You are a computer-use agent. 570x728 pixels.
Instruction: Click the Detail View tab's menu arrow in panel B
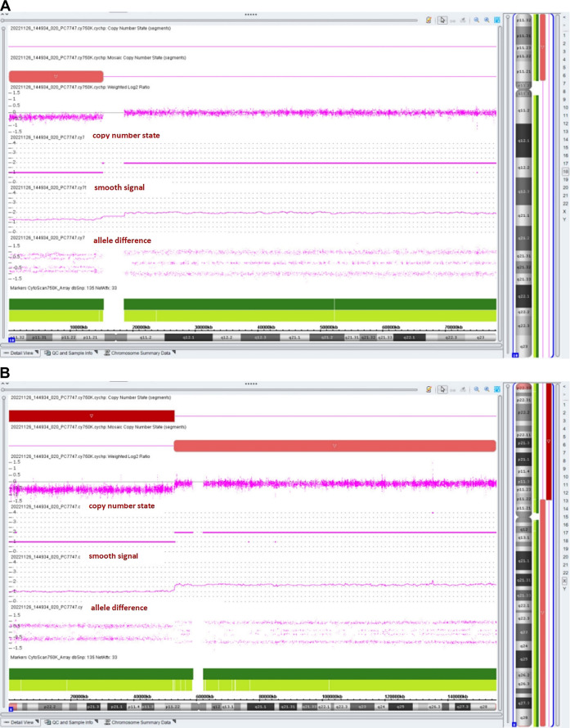click(36, 721)
